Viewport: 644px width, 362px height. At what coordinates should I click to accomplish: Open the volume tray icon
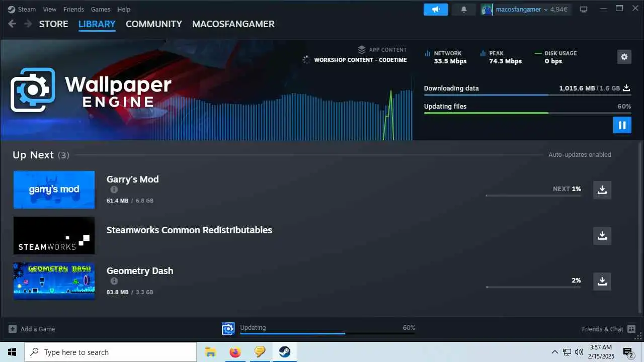point(579,352)
